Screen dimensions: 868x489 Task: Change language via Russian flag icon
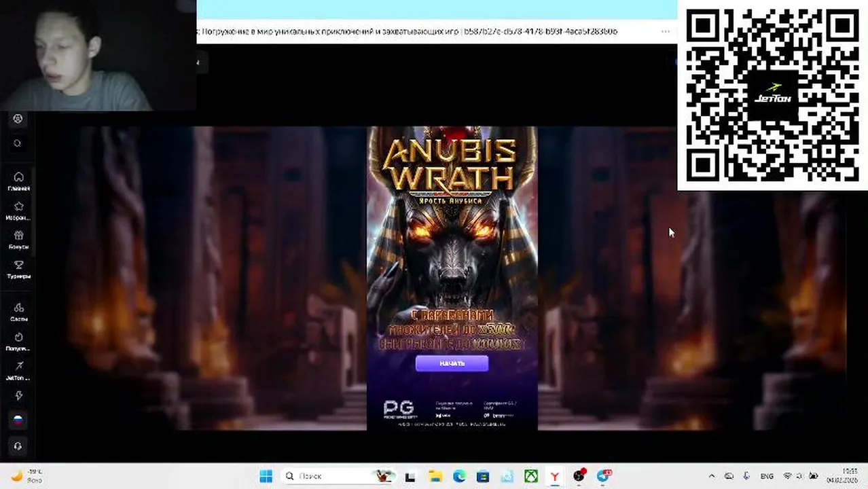(18, 420)
